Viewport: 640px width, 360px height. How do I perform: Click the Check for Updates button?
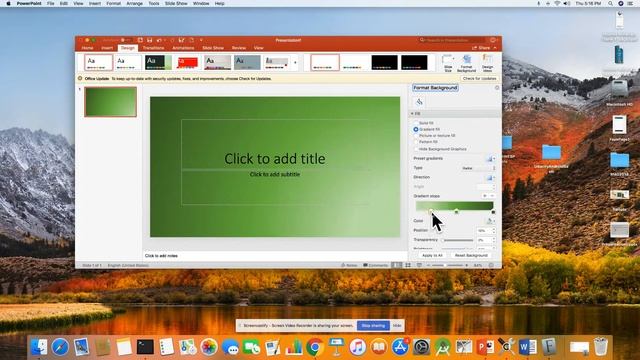pyautogui.click(x=480, y=78)
